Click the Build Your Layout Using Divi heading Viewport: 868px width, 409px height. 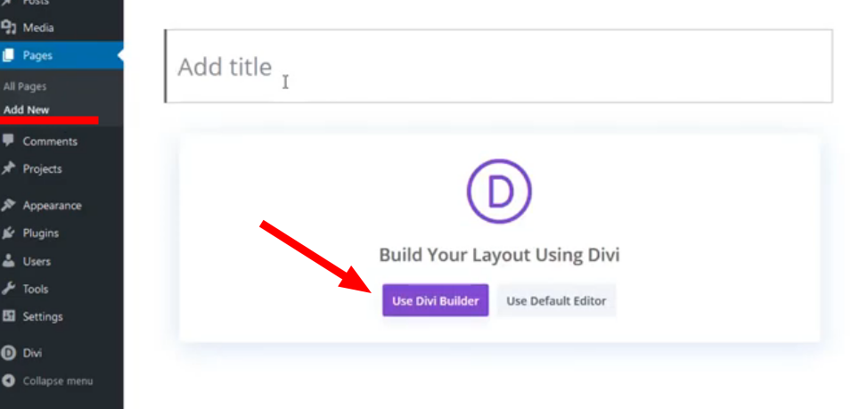click(498, 256)
